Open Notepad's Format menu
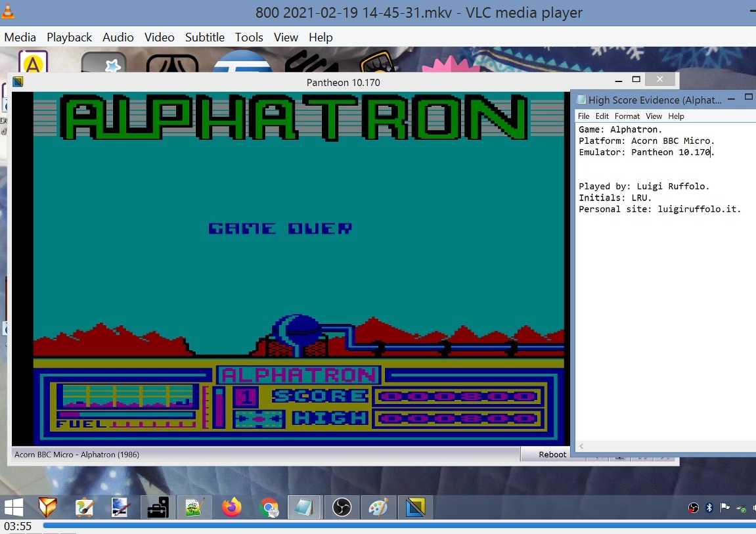This screenshot has height=534, width=756. [627, 116]
